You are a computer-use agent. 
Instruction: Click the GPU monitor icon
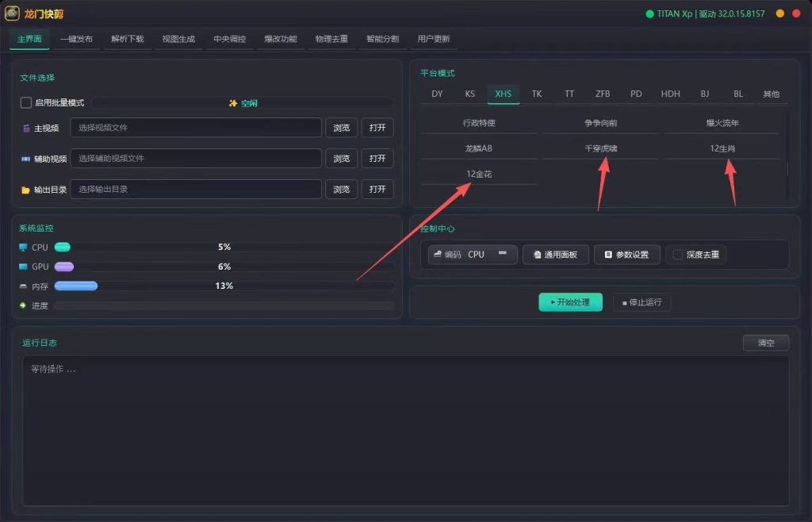click(x=23, y=267)
